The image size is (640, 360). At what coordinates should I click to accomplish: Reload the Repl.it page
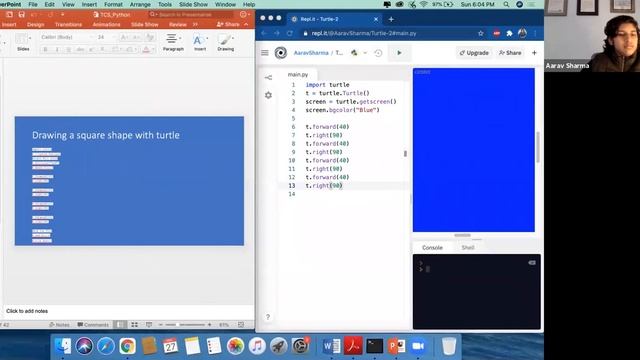click(289, 33)
